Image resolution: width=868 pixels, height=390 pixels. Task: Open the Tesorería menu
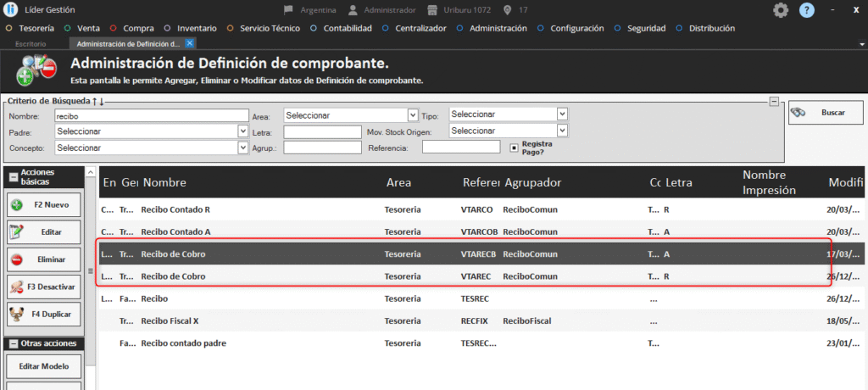(35, 28)
